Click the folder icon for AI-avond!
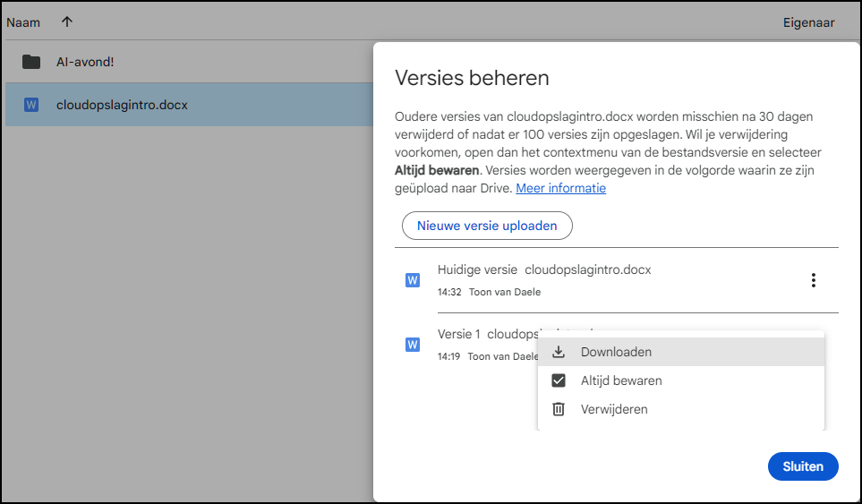Viewport: 862px width, 504px height. point(31,62)
